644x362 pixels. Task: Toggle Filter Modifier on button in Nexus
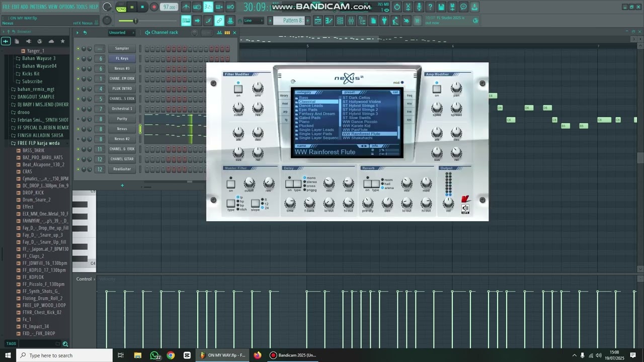coord(238,89)
